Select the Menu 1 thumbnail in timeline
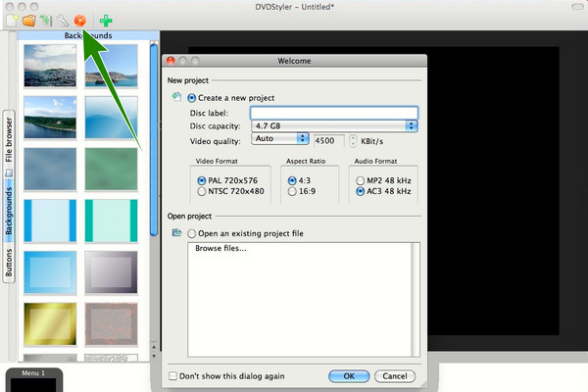This screenshot has height=392, width=588. click(33, 380)
